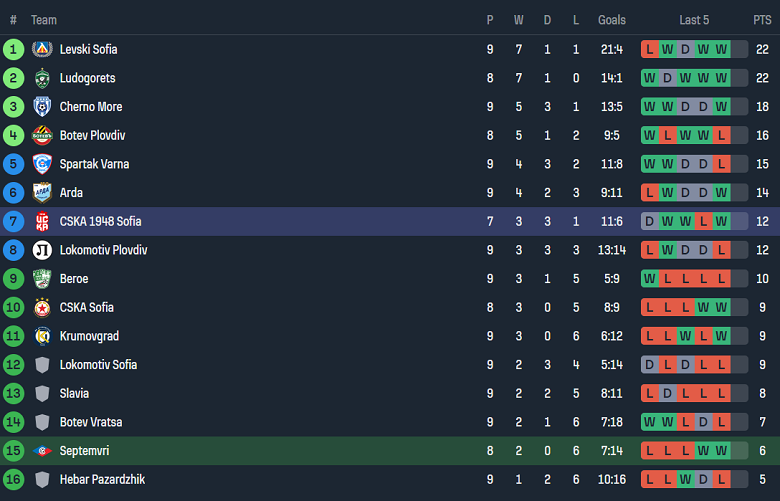Click Slavia's placeholder shield icon
780x501 pixels.
[x=42, y=394]
